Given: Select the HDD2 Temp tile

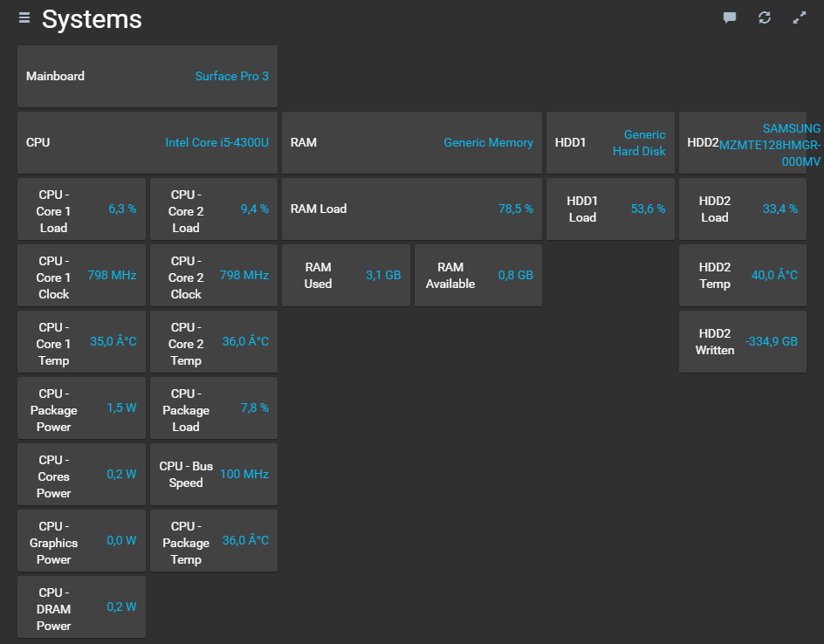Looking at the screenshot, I should pyautogui.click(x=742, y=275).
